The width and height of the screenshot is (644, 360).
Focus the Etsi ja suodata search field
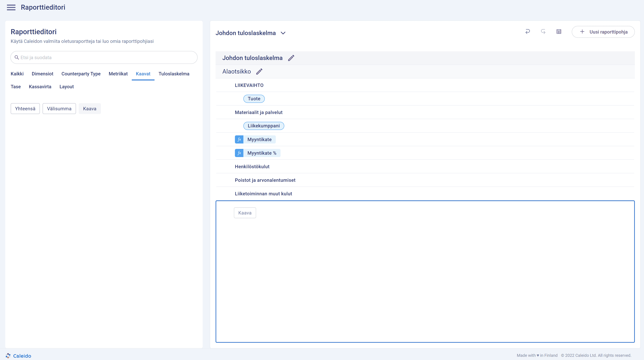pos(104,57)
